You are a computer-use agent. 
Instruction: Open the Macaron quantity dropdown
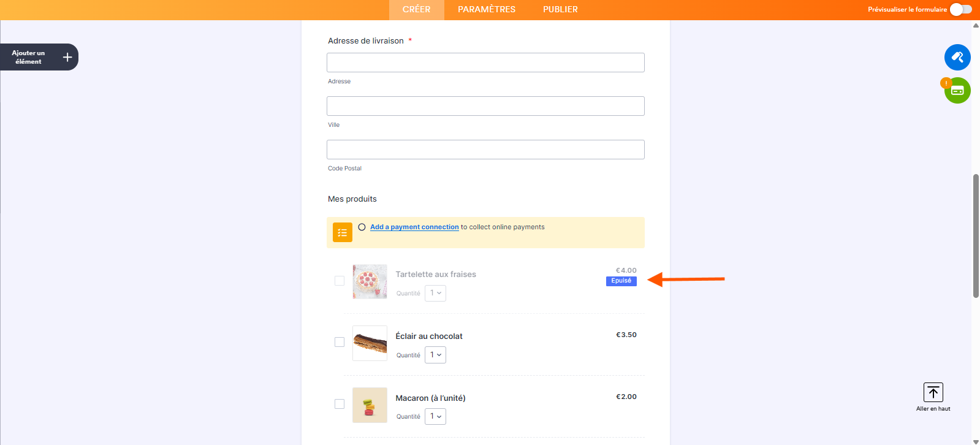435,417
